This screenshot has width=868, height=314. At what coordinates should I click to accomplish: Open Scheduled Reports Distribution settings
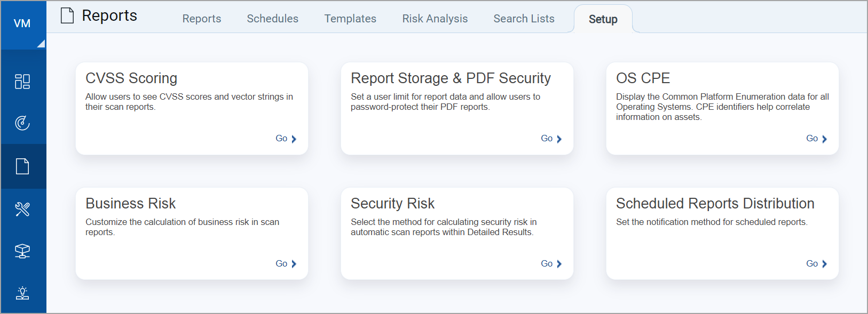coord(816,263)
